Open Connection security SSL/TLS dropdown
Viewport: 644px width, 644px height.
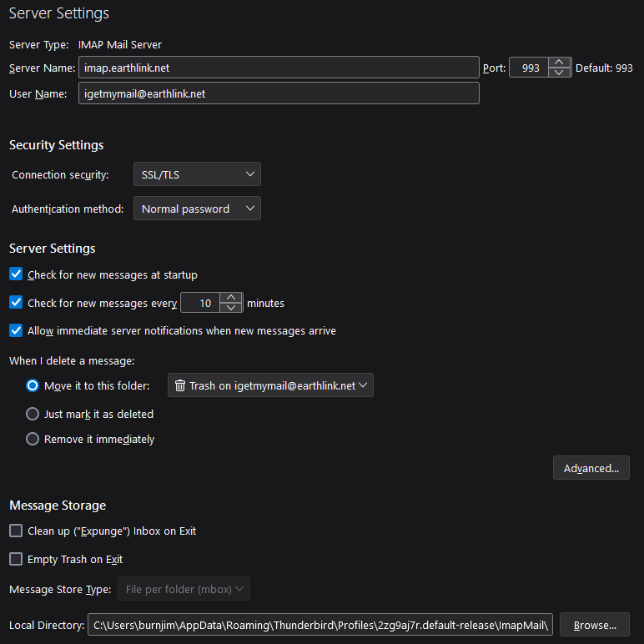coord(197,174)
